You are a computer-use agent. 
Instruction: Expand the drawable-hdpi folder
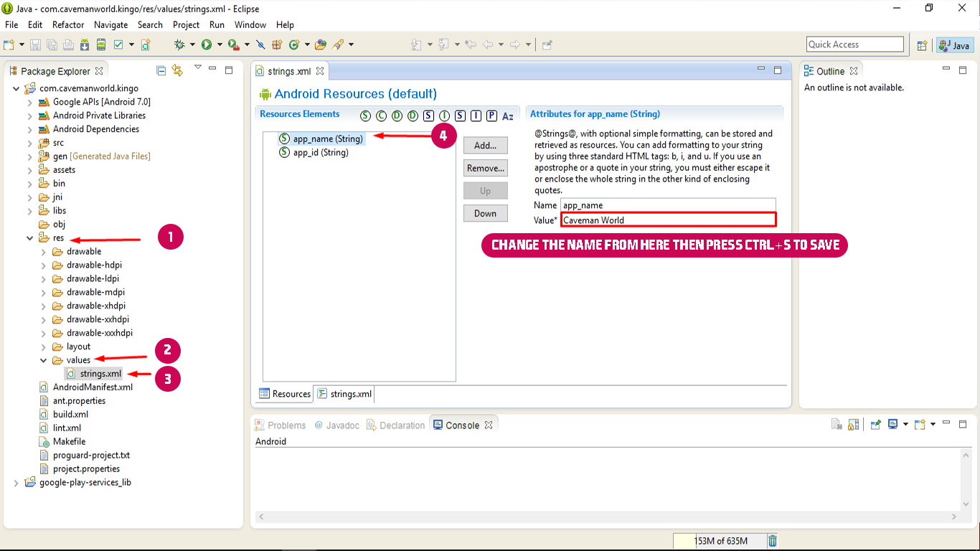click(43, 265)
